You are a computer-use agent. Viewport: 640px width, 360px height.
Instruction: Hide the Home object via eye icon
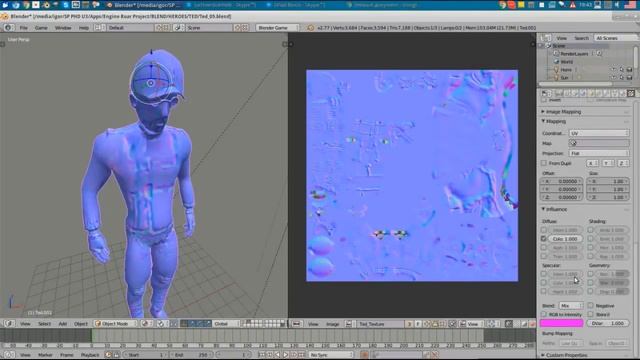[x=614, y=70]
